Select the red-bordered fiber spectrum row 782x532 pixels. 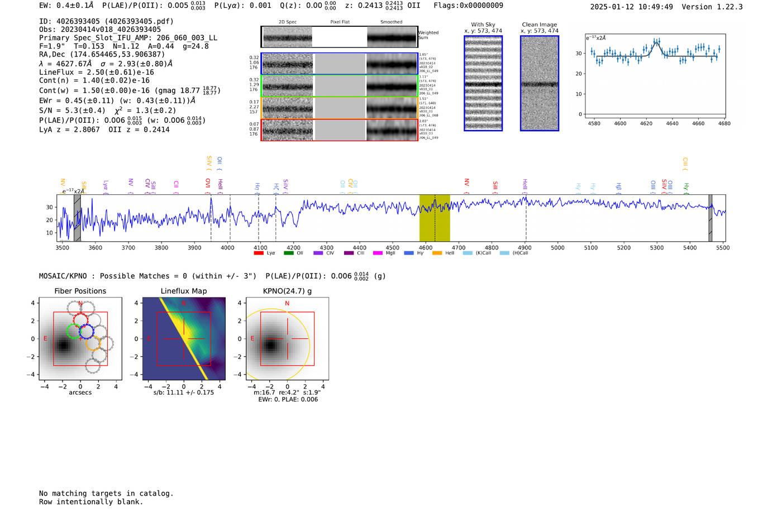click(x=339, y=130)
